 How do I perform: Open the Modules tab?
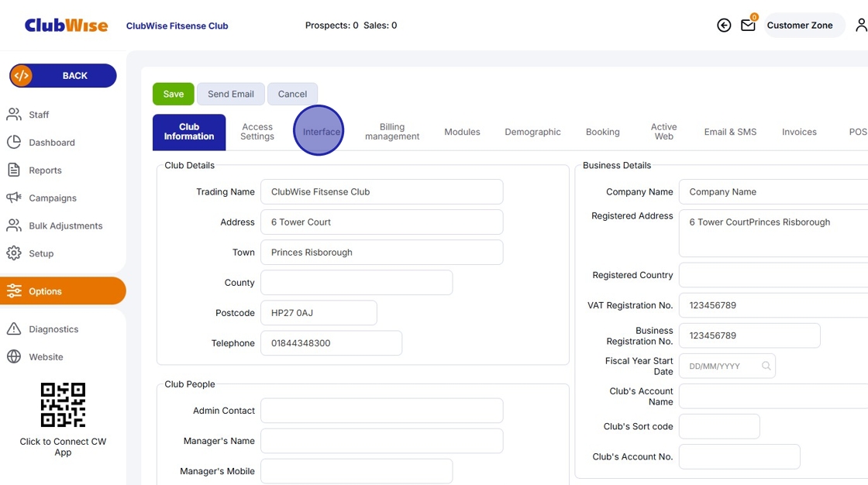(462, 132)
